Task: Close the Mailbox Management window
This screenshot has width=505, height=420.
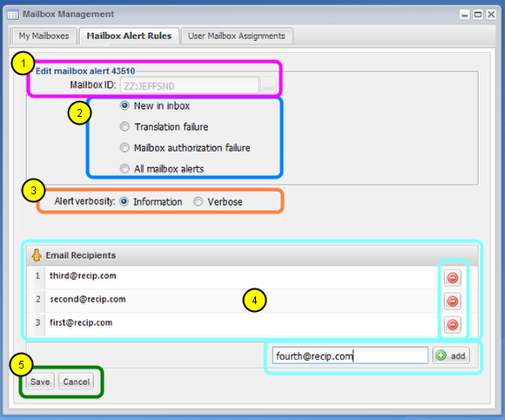Action: (491, 15)
